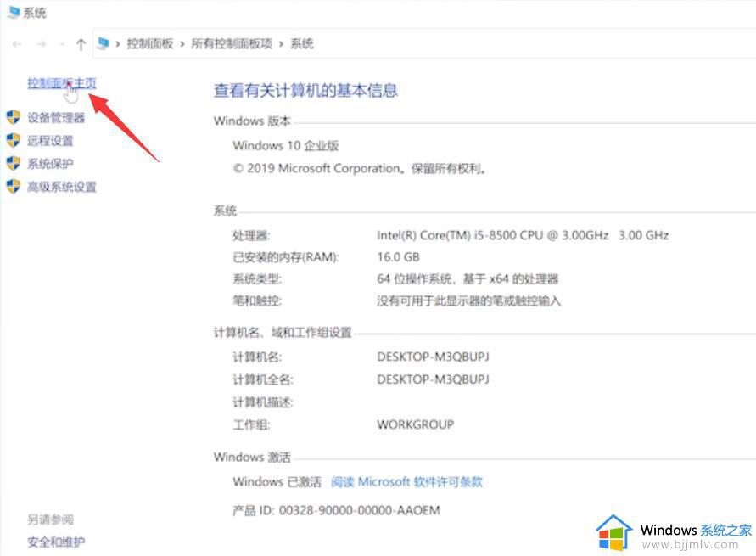Select 控制面板 in breadcrumb path
This screenshot has width=756, height=556.
pyautogui.click(x=150, y=44)
